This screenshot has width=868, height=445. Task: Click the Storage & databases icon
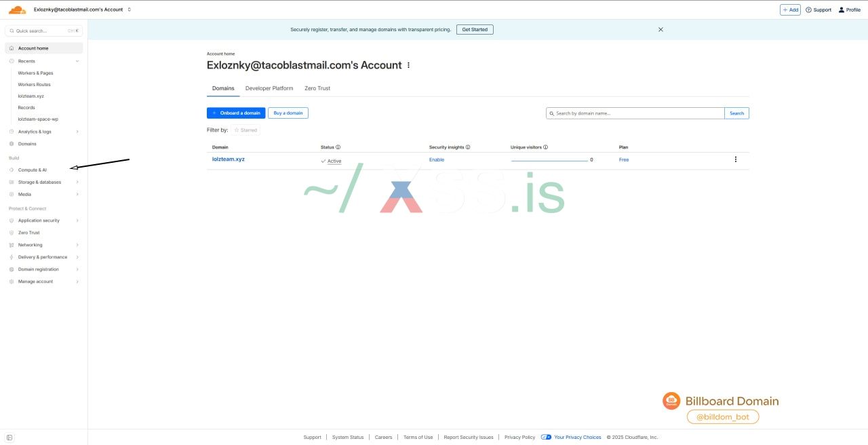pos(12,182)
